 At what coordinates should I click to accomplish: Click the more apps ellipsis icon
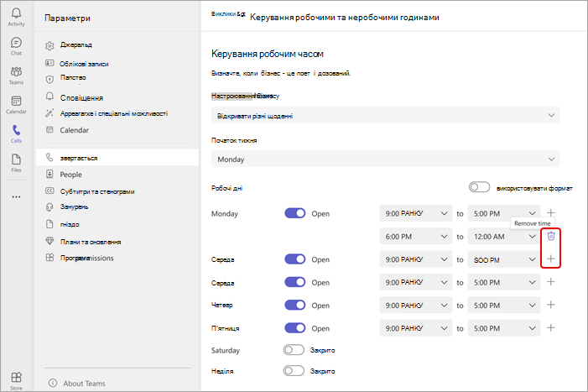(x=16, y=196)
